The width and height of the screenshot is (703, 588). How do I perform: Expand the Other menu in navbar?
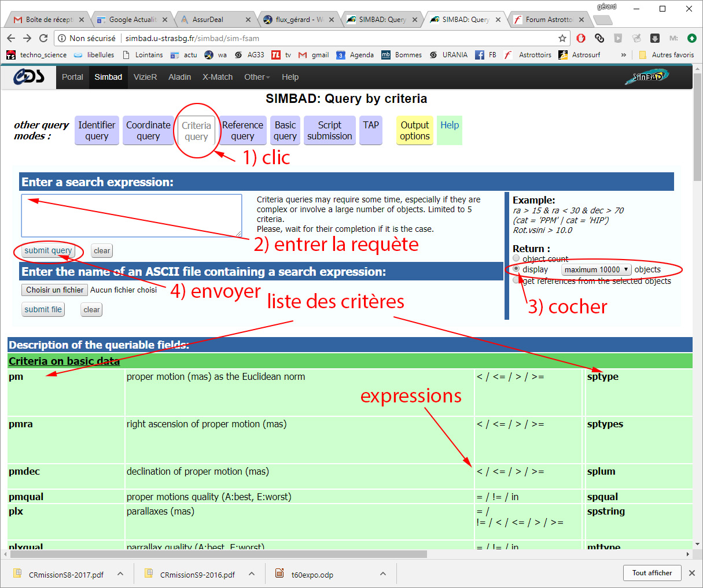click(x=256, y=77)
